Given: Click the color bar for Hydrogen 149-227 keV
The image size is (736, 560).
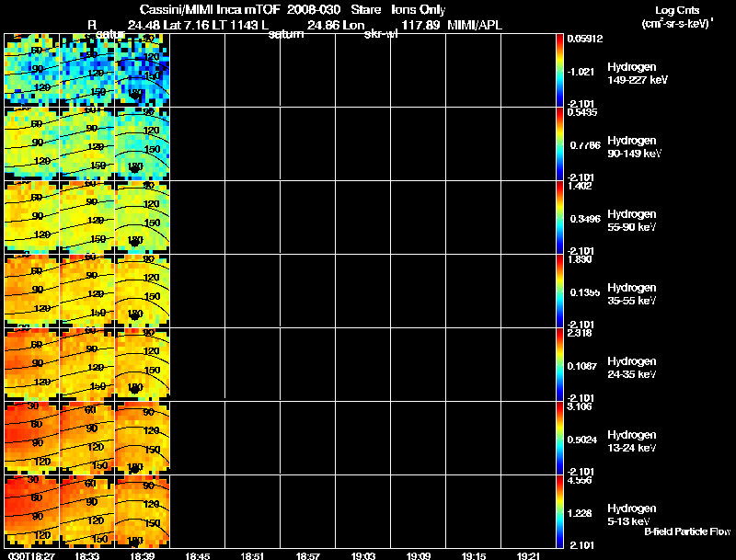Looking at the screenshot, I should pos(560,69).
